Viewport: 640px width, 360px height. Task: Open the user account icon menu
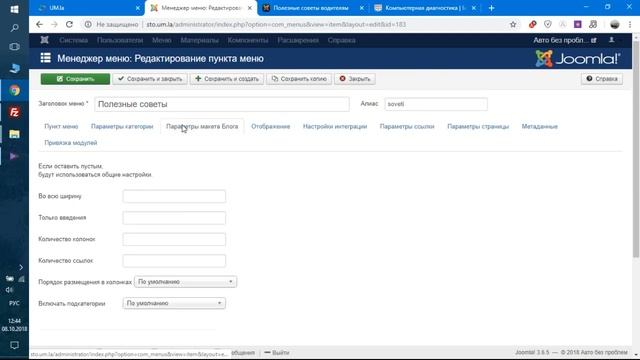[x=611, y=40]
